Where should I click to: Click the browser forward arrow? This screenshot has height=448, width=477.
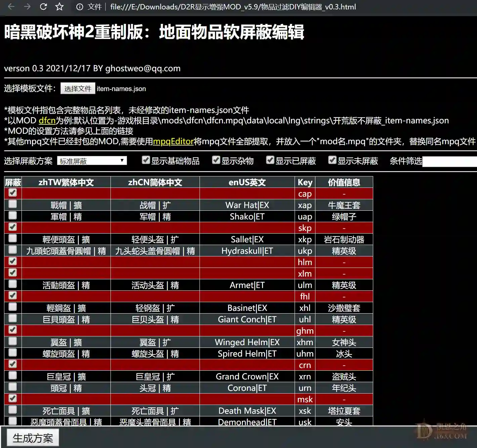[27, 7]
